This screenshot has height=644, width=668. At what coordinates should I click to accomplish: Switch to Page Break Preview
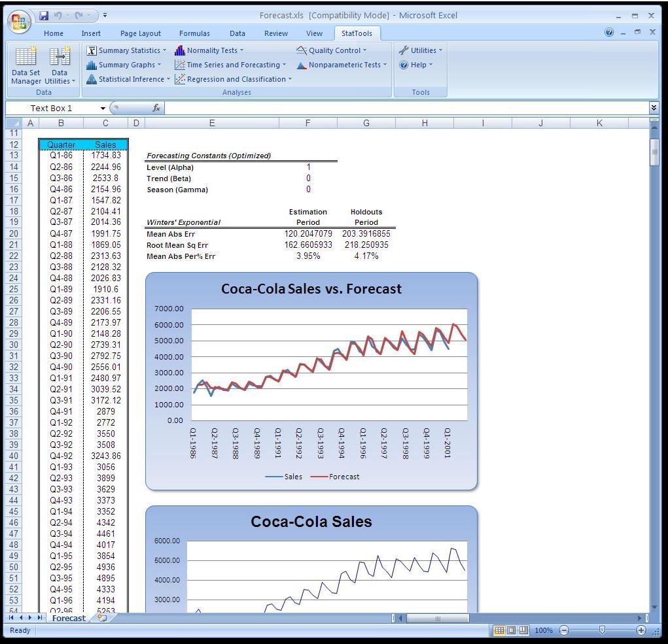(x=523, y=630)
